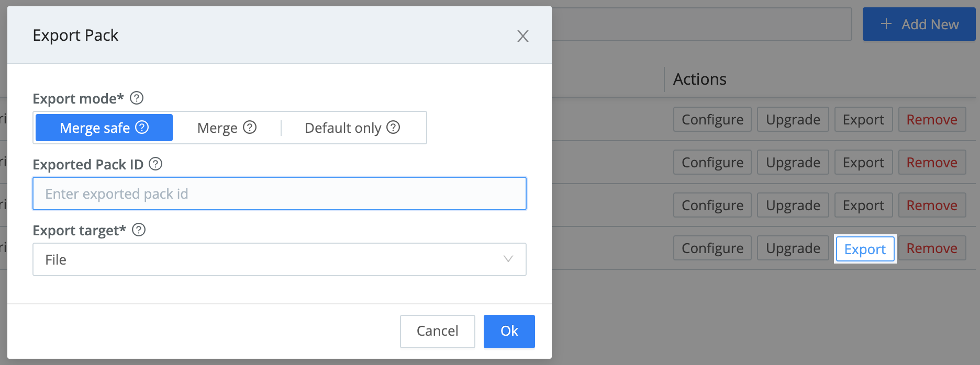Confirm export with the Ok button

point(509,331)
